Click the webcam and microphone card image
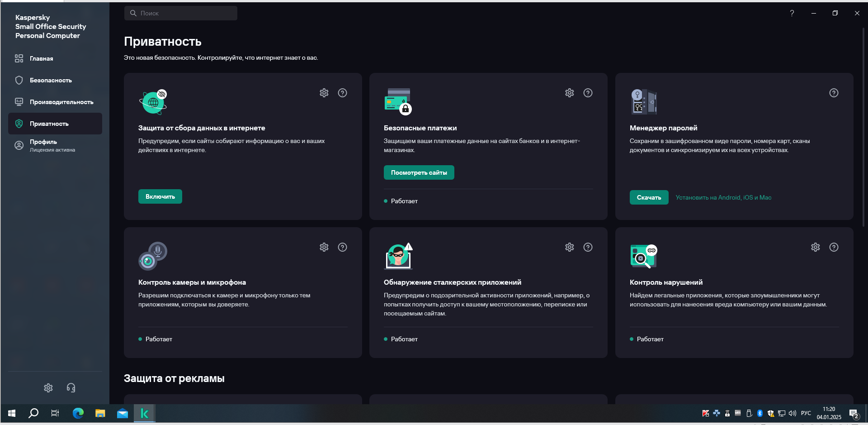868x425 pixels. (153, 256)
